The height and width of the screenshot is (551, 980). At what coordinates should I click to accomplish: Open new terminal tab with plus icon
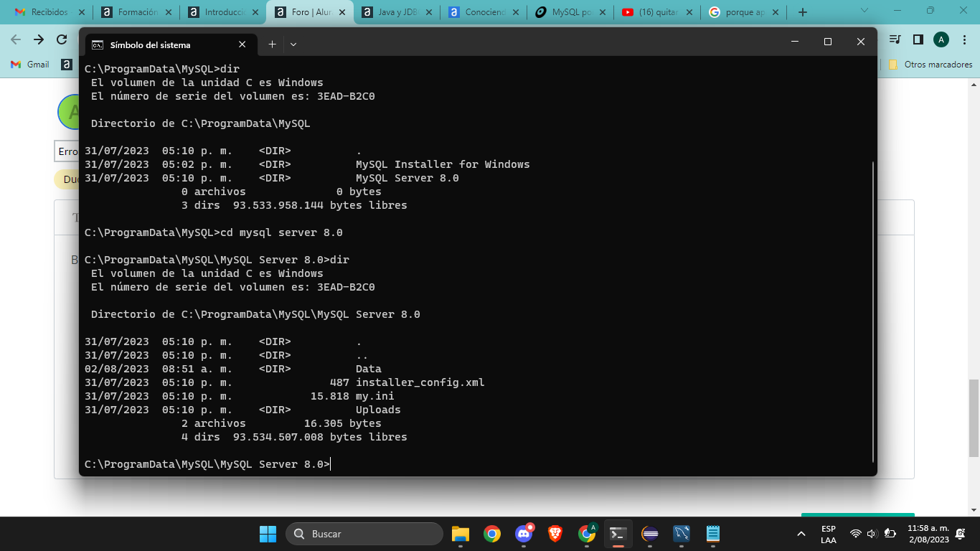coord(272,44)
